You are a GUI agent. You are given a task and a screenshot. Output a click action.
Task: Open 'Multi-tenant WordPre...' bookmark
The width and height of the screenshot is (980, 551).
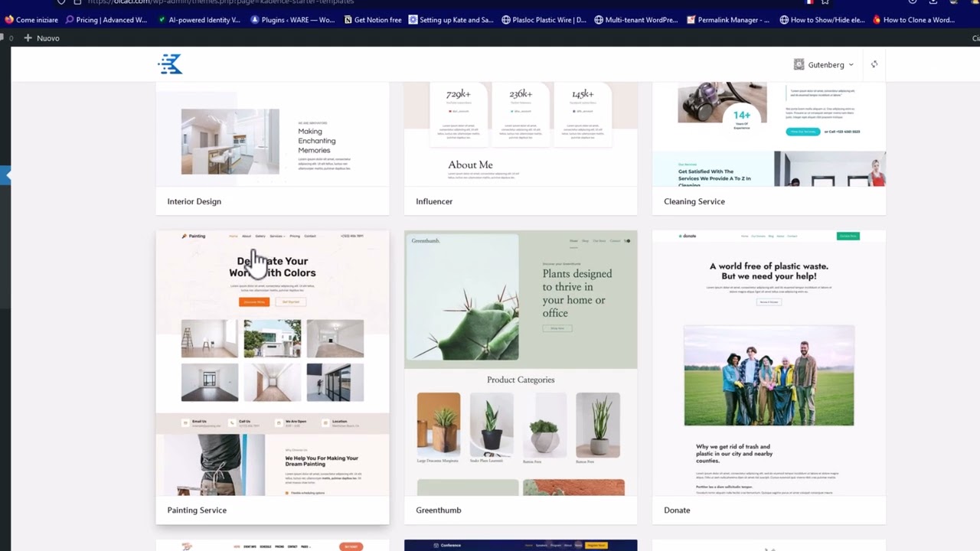(635, 20)
